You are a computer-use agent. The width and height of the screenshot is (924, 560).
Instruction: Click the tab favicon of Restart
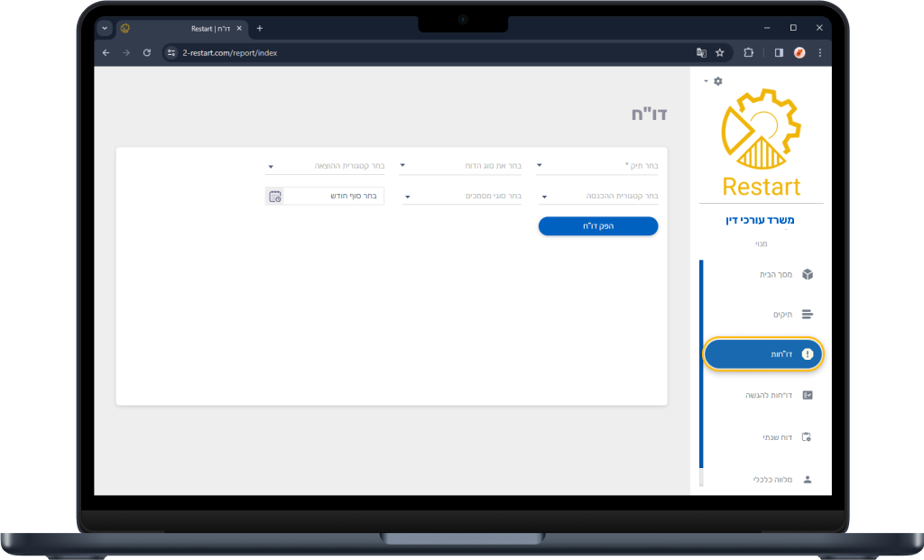pyautogui.click(x=125, y=28)
